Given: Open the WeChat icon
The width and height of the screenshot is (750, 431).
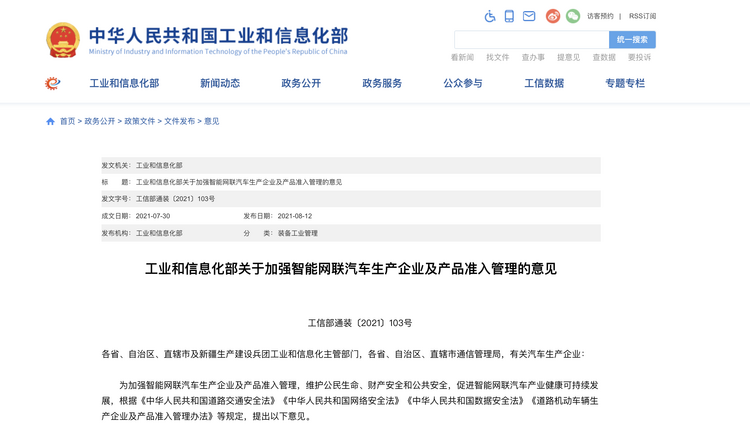Looking at the screenshot, I should [x=573, y=16].
